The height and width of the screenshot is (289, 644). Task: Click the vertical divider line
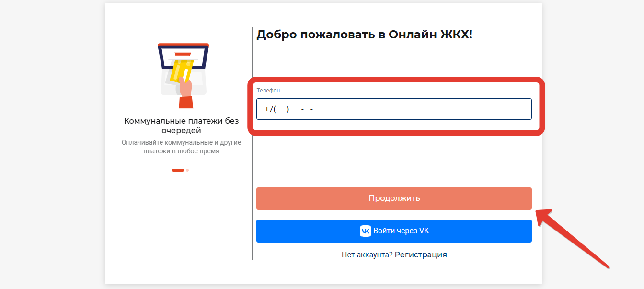pos(252,144)
